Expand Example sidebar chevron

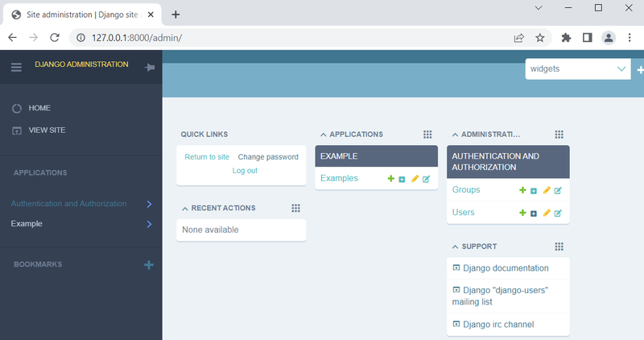pyautogui.click(x=150, y=224)
